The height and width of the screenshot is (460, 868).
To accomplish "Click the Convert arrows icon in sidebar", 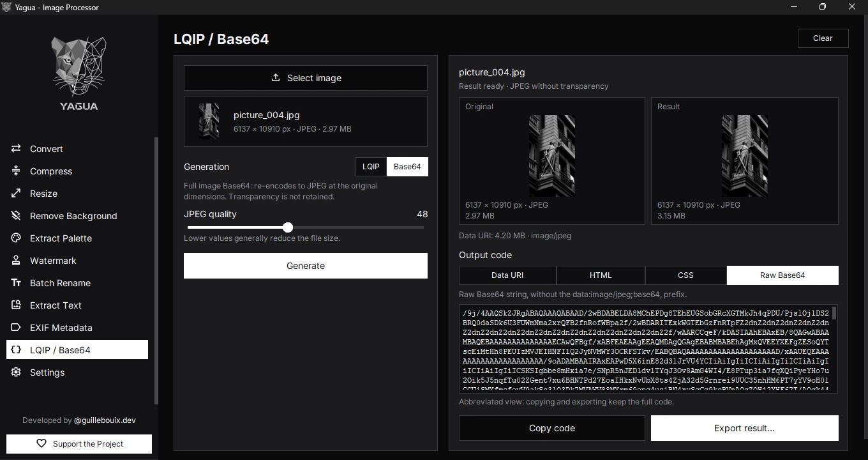I will point(16,149).
